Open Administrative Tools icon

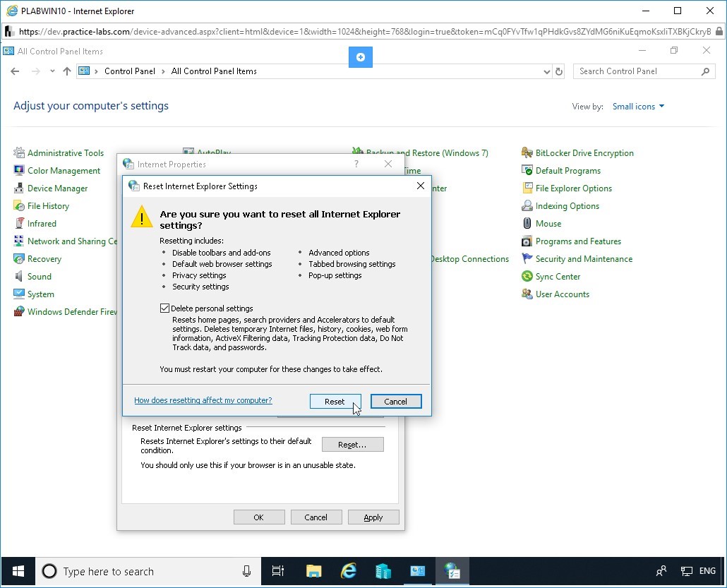tap(19, 152)
